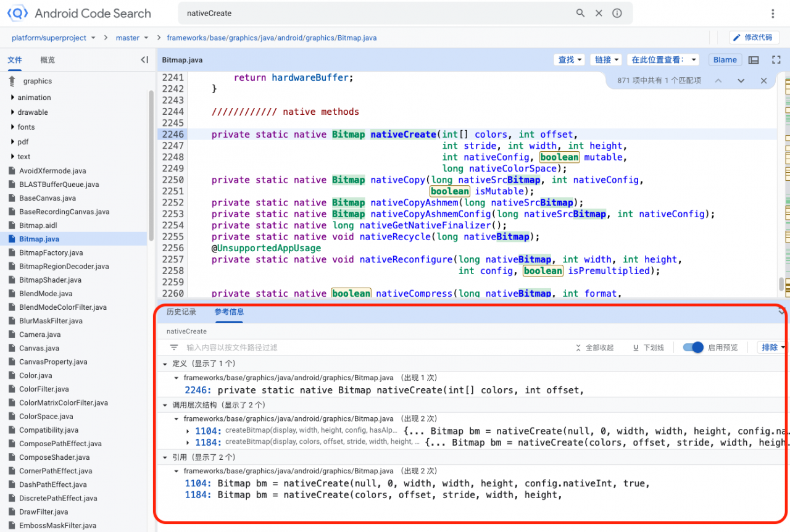
Task: Collapse the file tree sidebar
Action: pyautogui.click(x=144, y=60)
